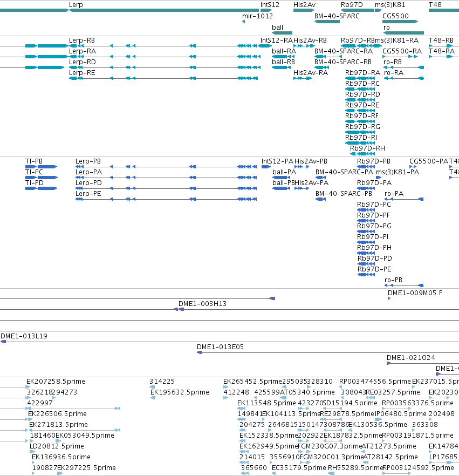The width and height of the screenshot is (459, 476).
Task: Select the IntS12-PA protein label
Action: point(277,161)
